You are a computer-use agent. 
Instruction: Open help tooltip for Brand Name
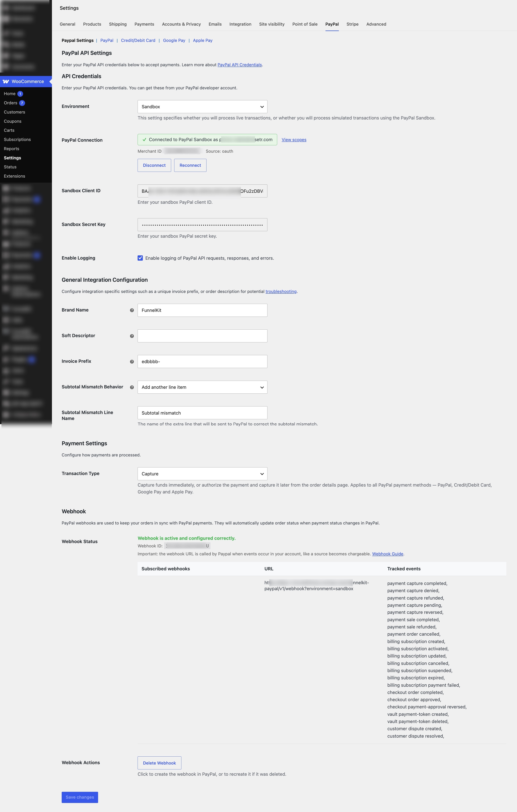click(x=132, y=310)
